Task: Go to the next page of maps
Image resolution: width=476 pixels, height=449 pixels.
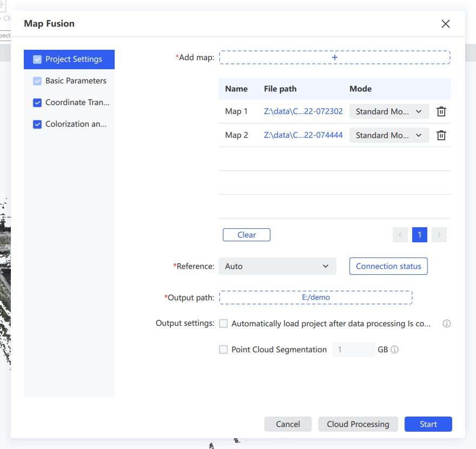Action: coord(439,235)
